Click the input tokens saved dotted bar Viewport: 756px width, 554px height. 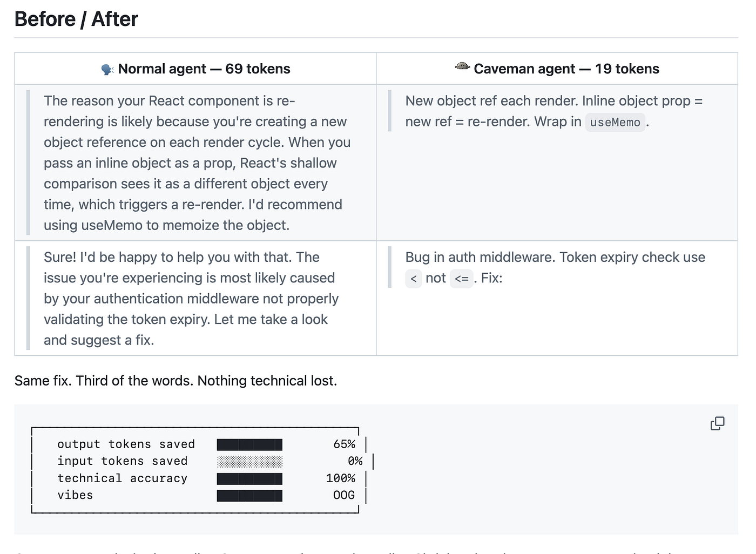249,461
